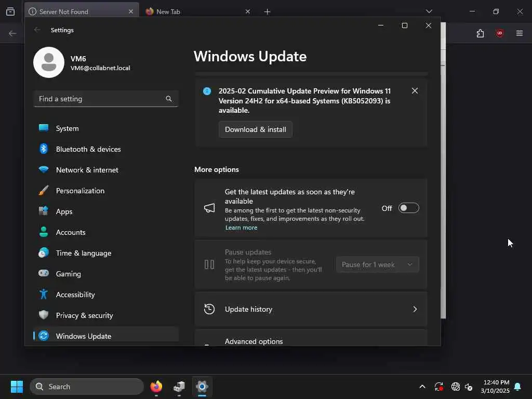The width and height of the screenshot is (532, 399).
Task: Click Download & install button
Action: (x=256, y=129)
